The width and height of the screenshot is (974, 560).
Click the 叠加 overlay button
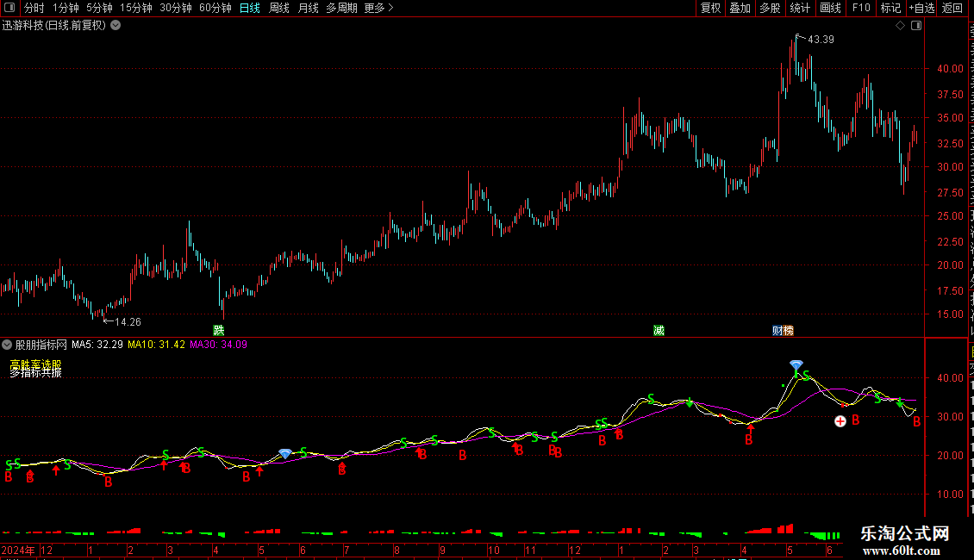740,8
